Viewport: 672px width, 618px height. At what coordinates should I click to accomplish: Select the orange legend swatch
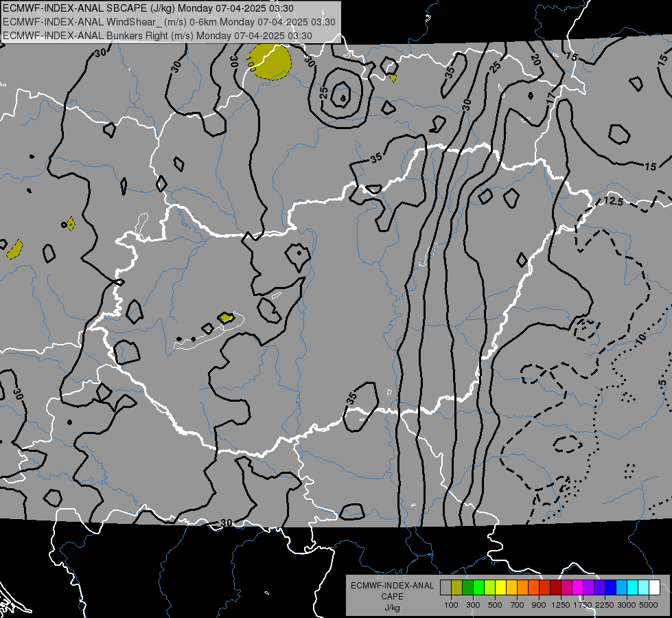(522, 588)
